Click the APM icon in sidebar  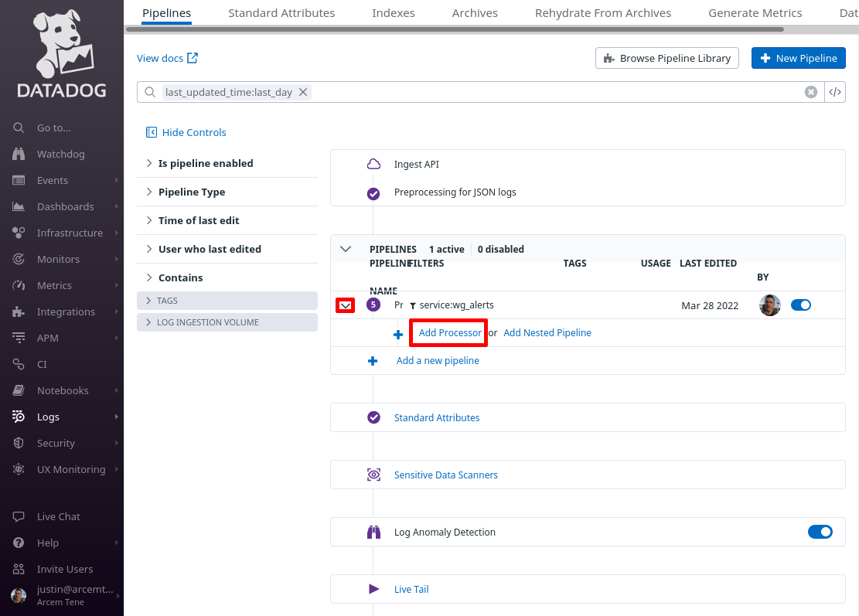(19, 338)
